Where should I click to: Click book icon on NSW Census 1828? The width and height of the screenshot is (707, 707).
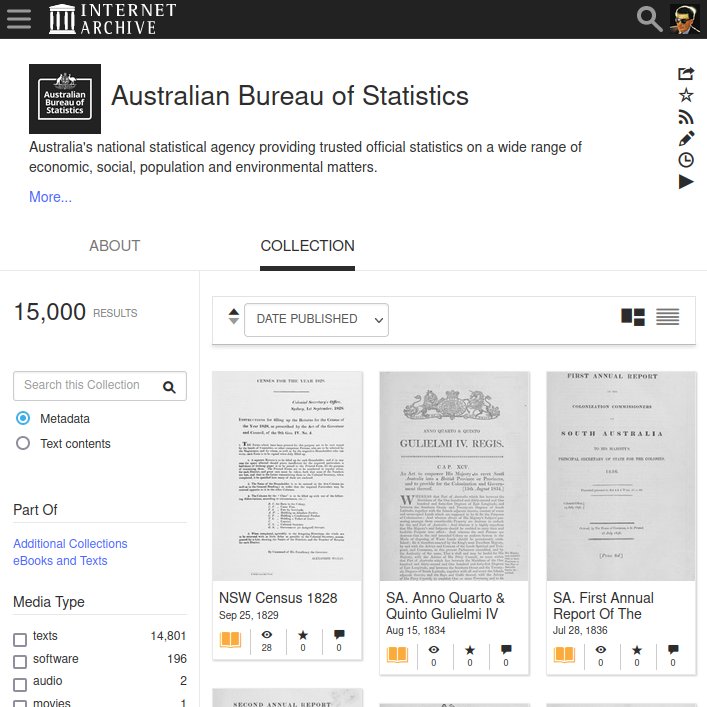(230, 640)
